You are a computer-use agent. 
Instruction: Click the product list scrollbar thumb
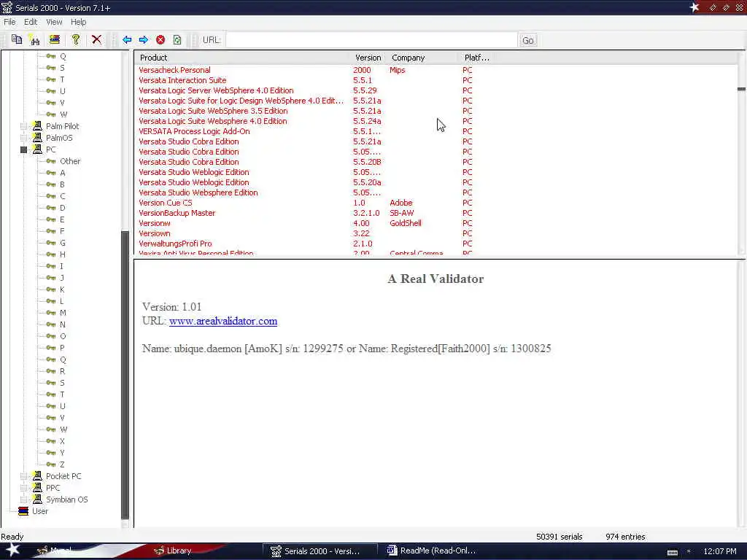point(741,89)
